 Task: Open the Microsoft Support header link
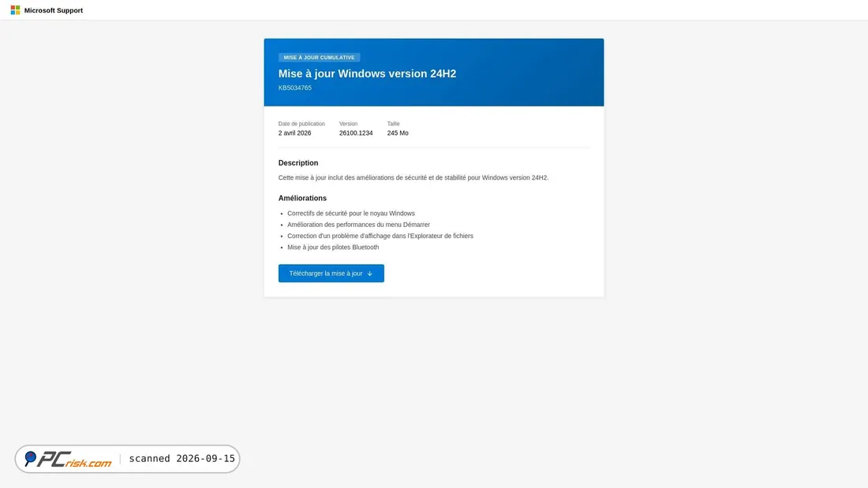tap(53, 10)
